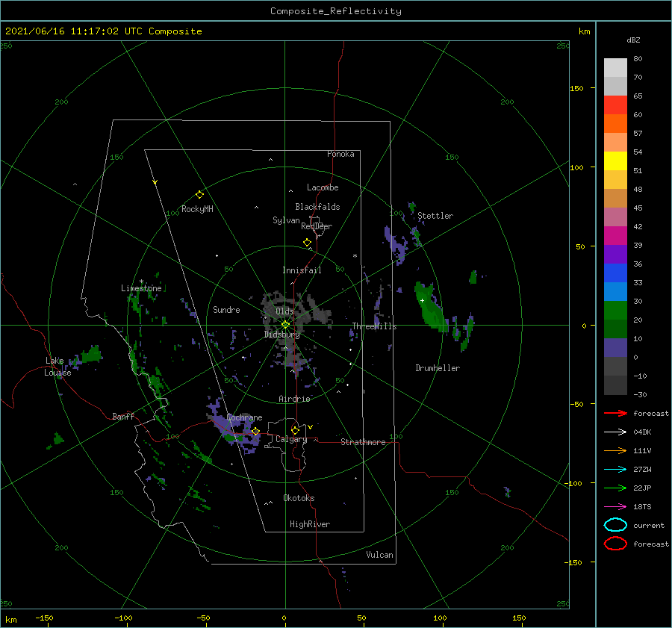Click the purple 0-10 dBZ color swatch

click(x=615, y=348)
